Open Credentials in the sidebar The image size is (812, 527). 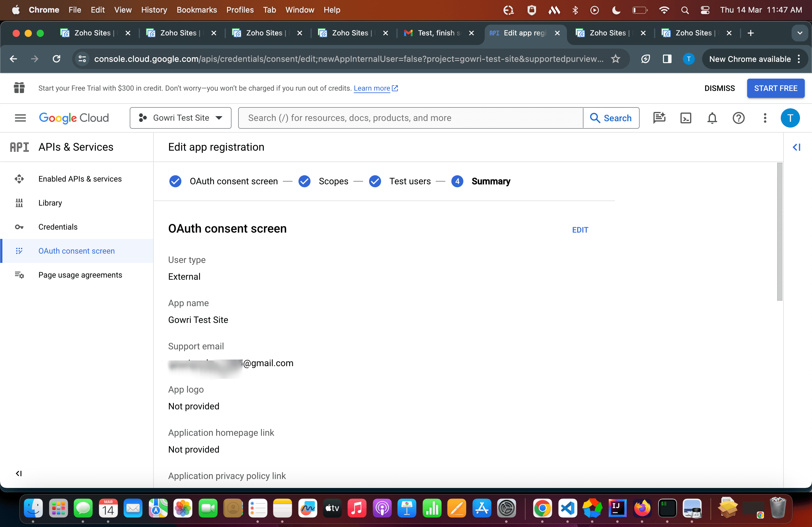tap(58, 227)
